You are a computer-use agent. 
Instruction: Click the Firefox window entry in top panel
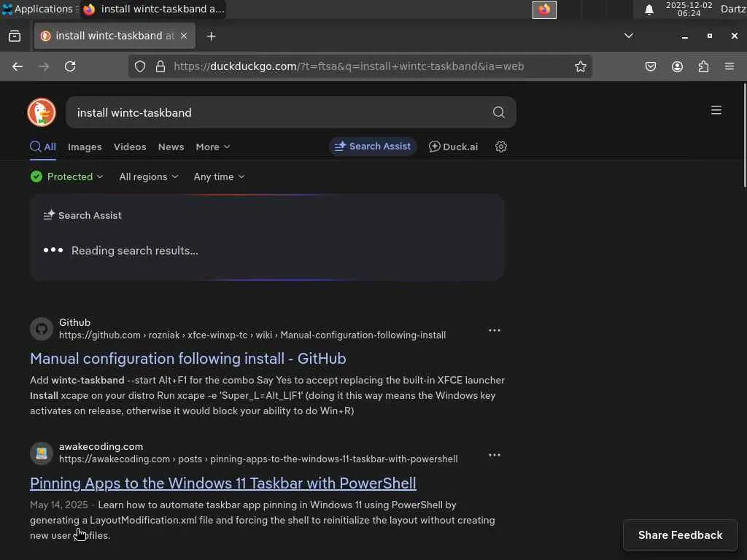(x=153, y=9)
